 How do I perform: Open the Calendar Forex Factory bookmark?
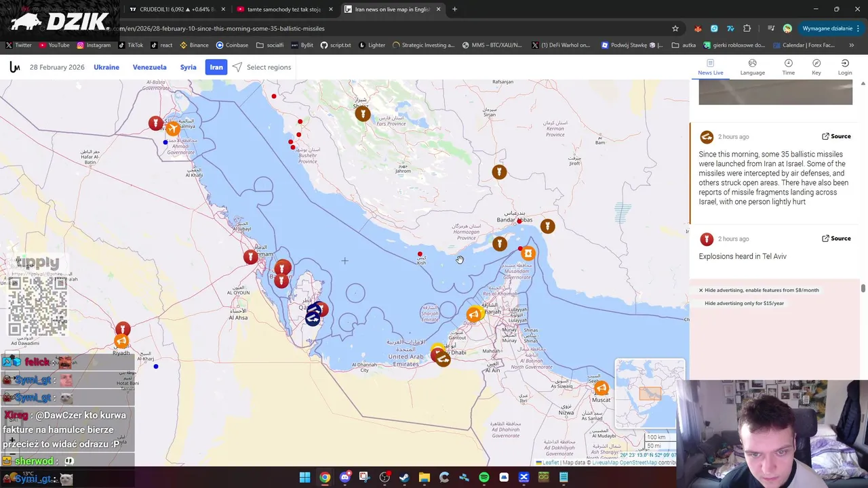[x=803, y=45]
